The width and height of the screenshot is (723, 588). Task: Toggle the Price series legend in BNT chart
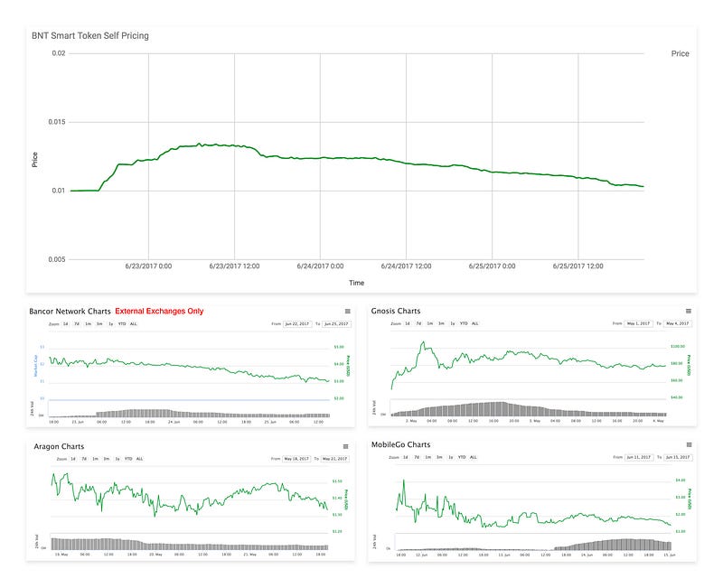[681, 53]
